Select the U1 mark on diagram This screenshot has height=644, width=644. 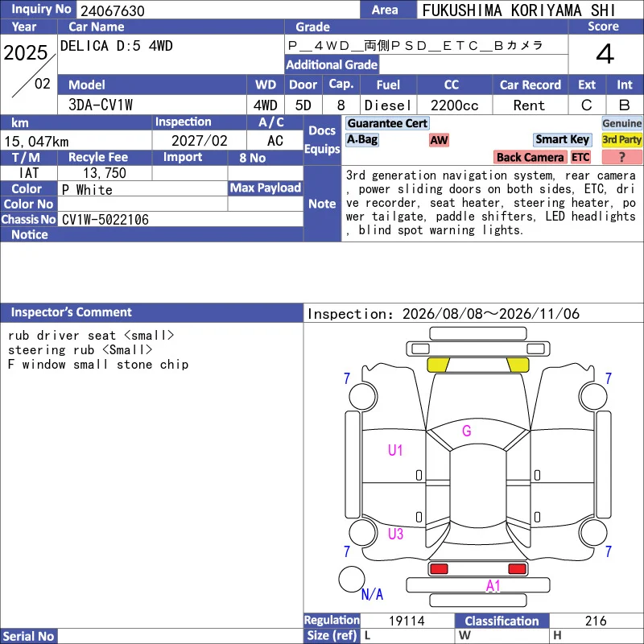point(395,450)
